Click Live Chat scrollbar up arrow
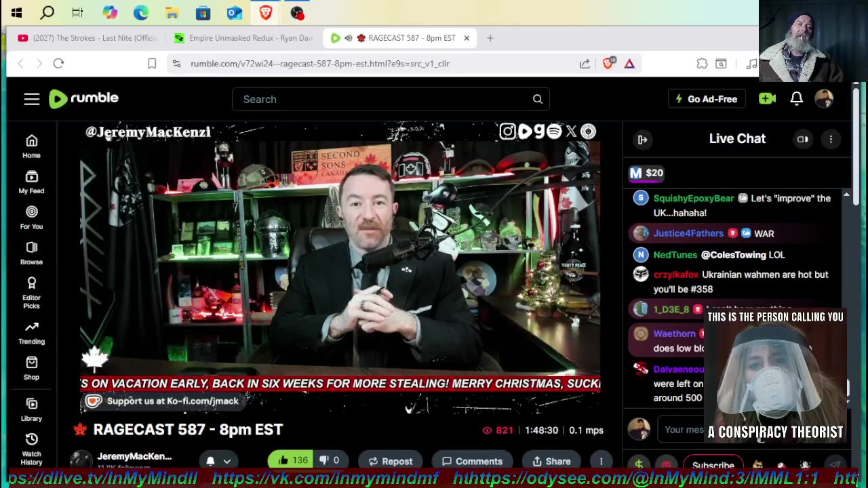The image size is (868, 488). click(x=846, y=195)
